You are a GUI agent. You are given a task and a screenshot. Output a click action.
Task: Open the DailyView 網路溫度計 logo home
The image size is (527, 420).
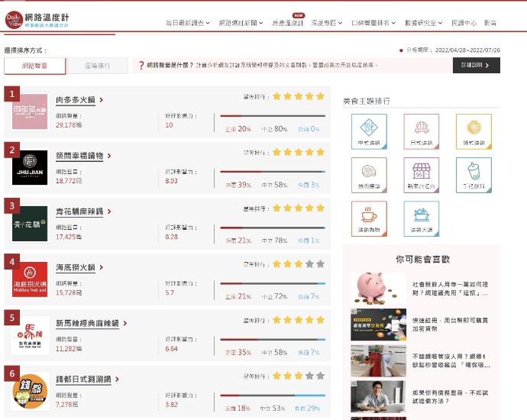[x=37, y=20]
